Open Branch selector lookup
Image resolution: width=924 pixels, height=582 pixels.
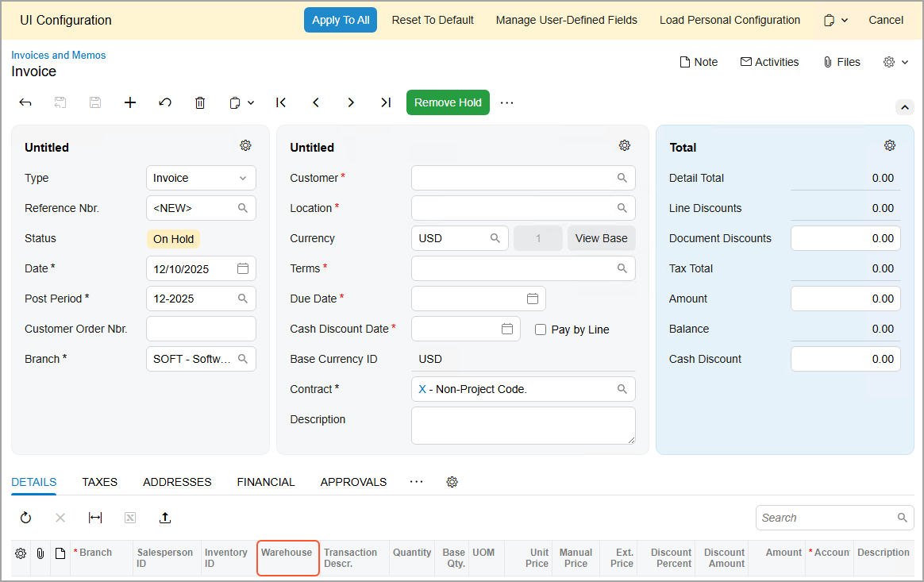pos(243,359)
